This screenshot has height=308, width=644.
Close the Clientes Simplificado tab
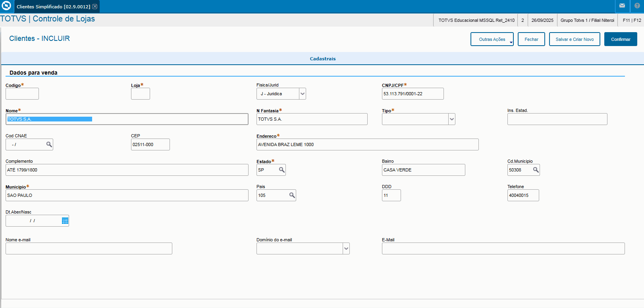click(95, 6)
